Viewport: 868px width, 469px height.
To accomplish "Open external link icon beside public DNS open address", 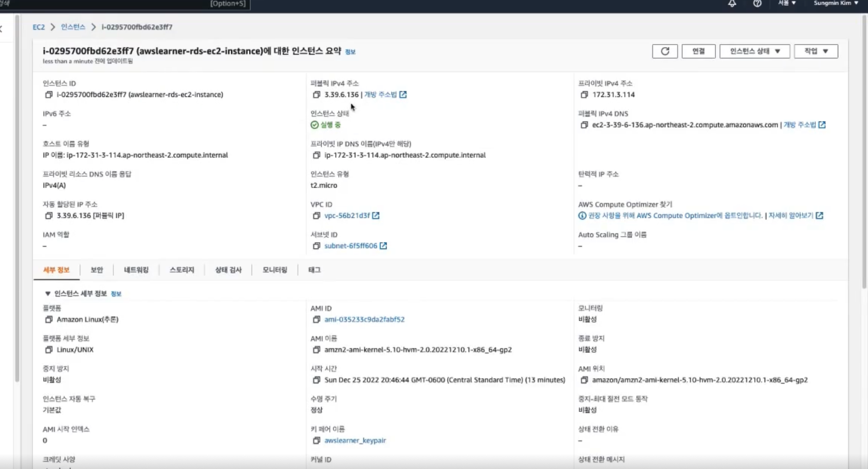I will 822,125.
